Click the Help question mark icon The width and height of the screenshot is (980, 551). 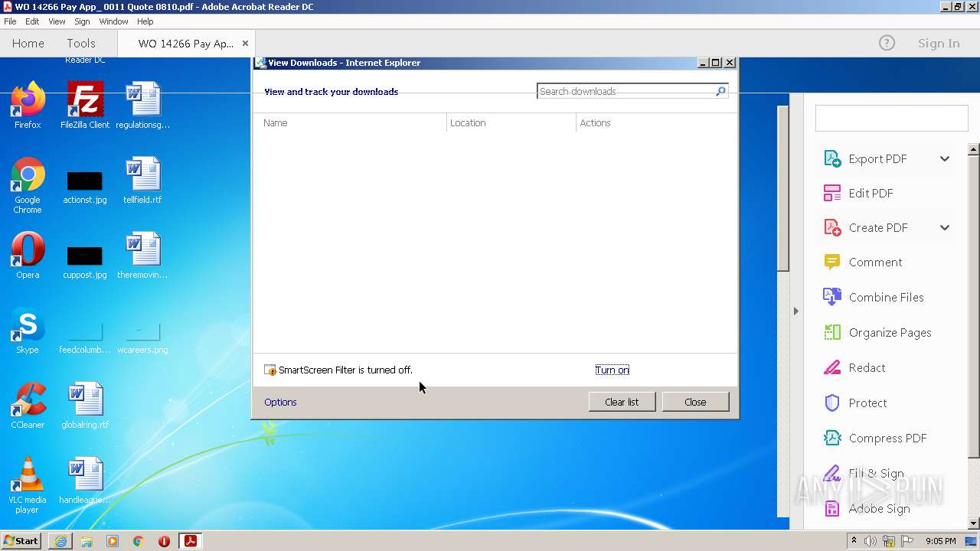(x=887, y=43)
